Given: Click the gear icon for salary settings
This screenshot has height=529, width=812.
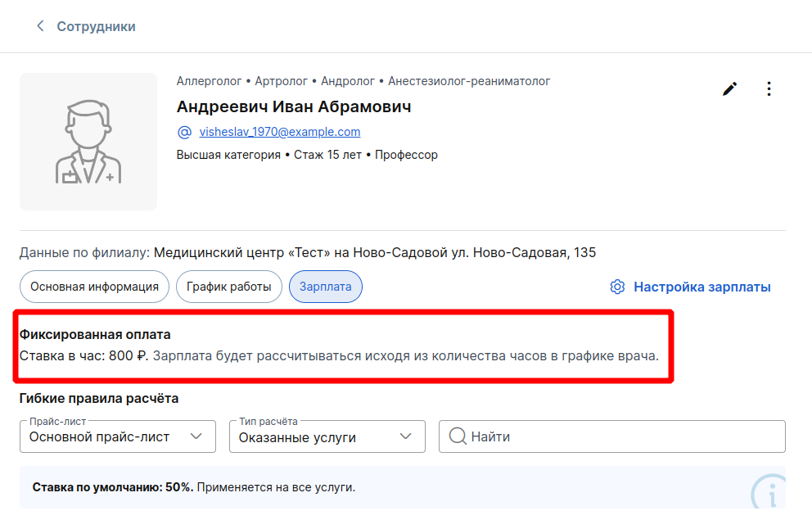Looking at the screenshot, I should point(617,287).
